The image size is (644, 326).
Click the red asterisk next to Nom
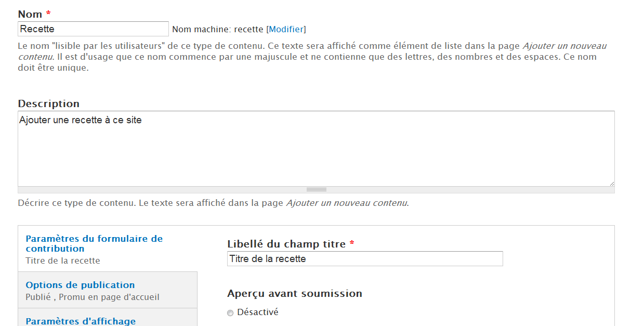[x=48, y=15]
